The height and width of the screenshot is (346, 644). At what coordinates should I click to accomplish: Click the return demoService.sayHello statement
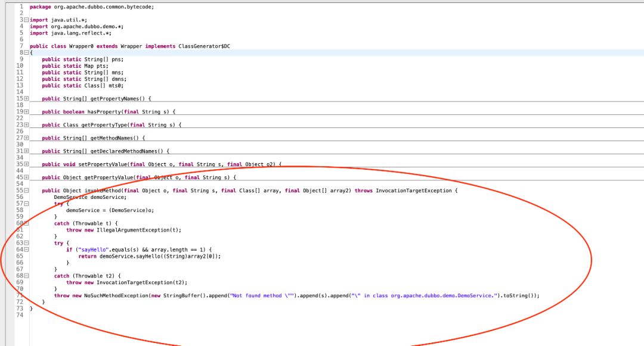(x=150, y=256)
